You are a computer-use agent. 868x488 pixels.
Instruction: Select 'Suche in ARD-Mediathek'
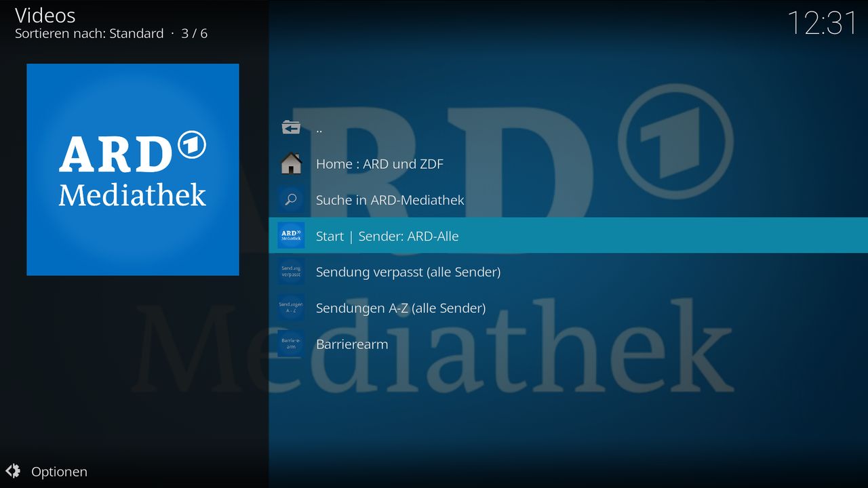click(x=568, y=200)
